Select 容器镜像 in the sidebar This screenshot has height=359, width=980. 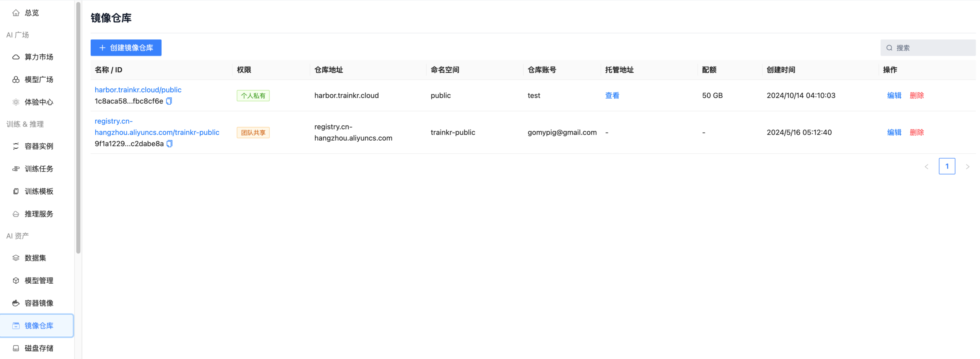pyautogui.click(x=39, y=303)
